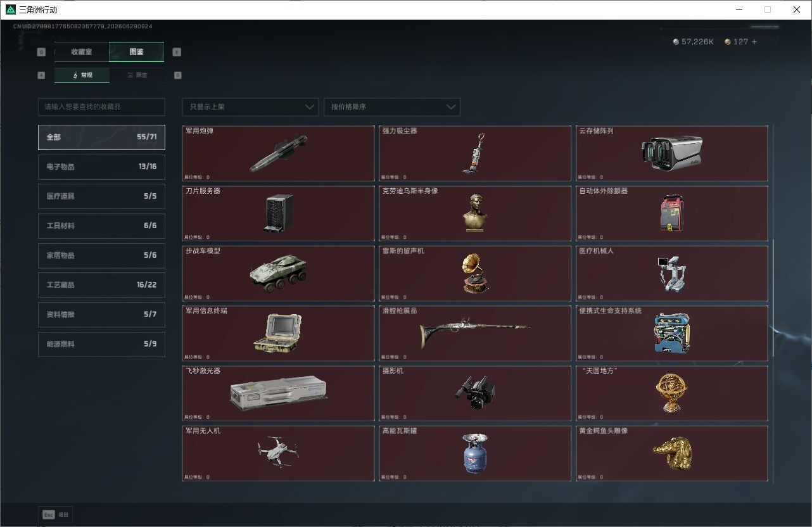
Task: Click the gold currency coin icon
Action: point(728,42)
